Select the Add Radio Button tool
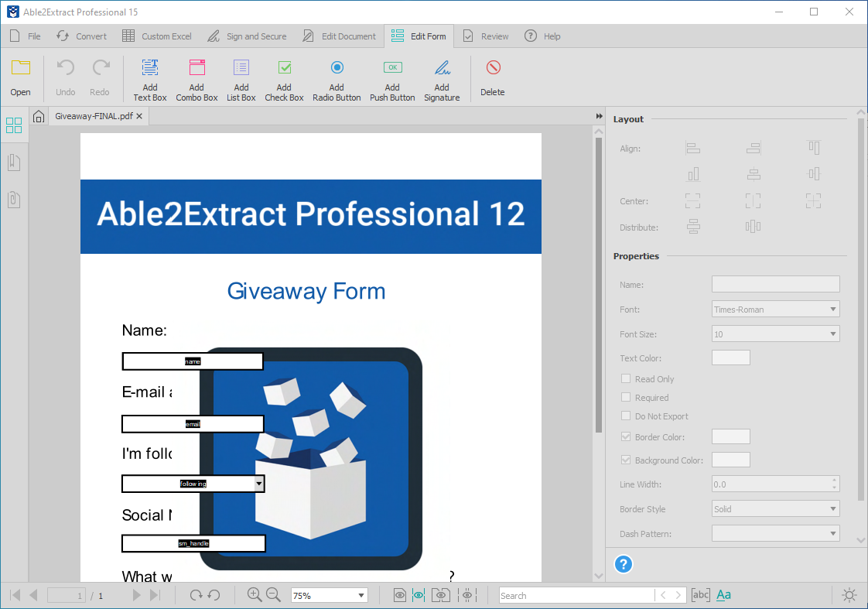The image size is (868, 609). point(337,80)
